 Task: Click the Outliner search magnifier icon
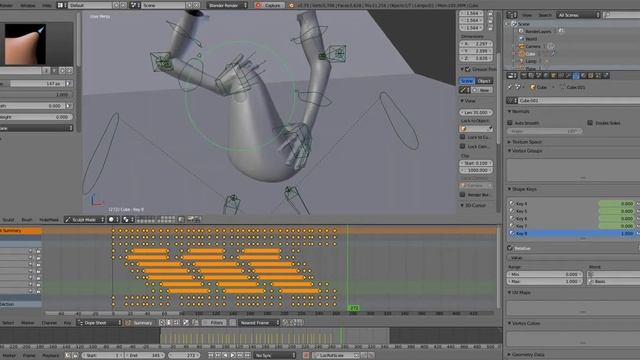(x=608, y=15)
